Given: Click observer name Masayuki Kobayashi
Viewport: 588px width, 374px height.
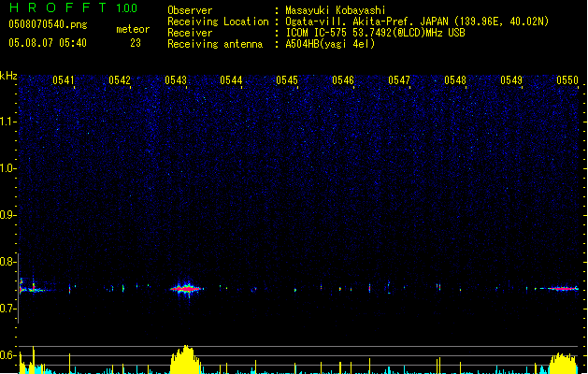Looking at the screenshot, I should coord(336,10).
